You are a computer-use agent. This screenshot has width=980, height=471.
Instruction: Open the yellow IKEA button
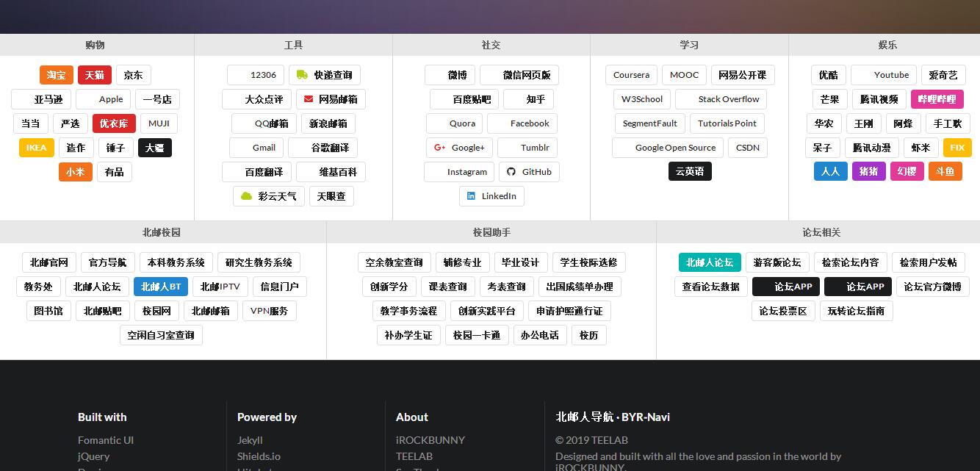click(37, 148)
